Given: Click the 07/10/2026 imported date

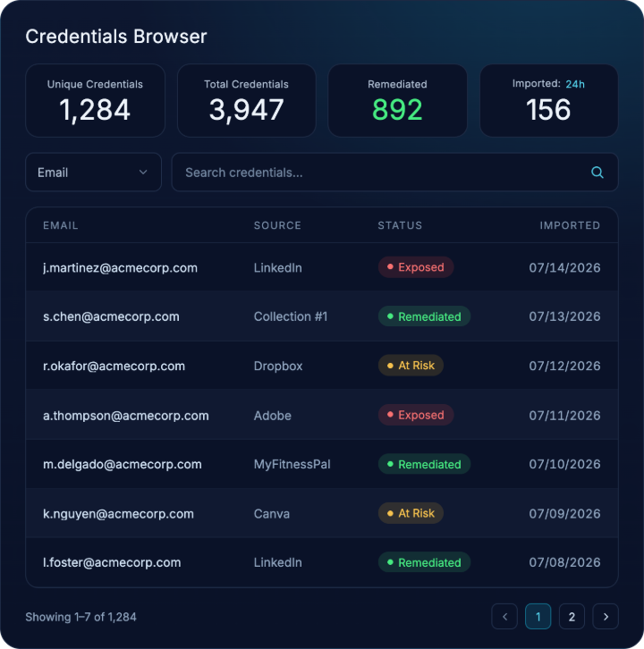Looking at the screenshot, I should [564, 464].
